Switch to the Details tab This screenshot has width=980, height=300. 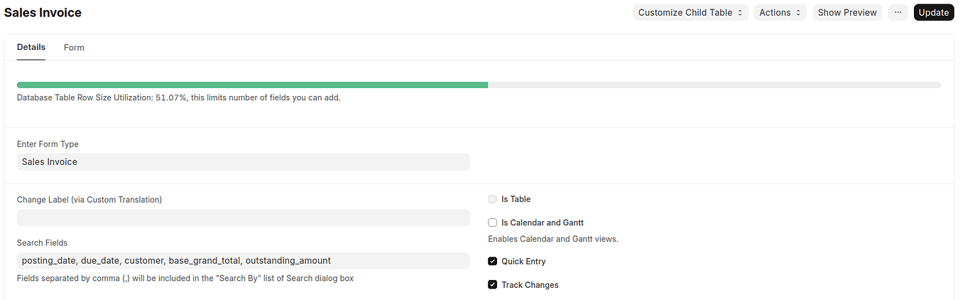(31, 48)
